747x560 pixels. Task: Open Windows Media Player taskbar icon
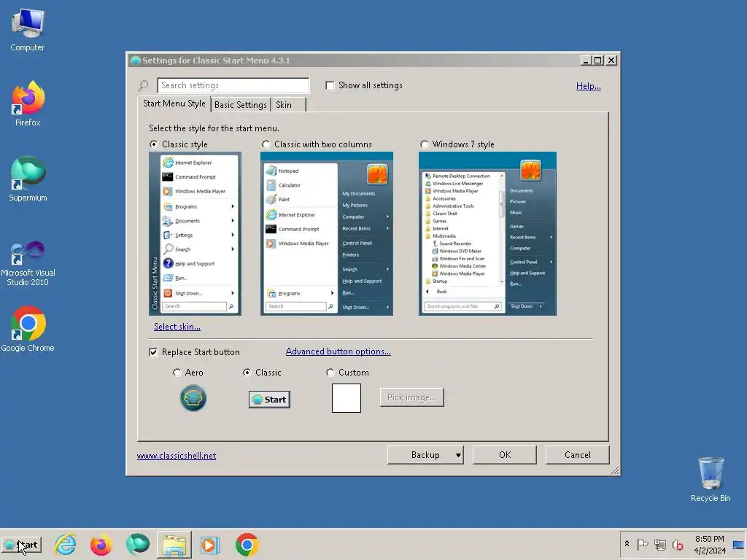tap(210, 545)
